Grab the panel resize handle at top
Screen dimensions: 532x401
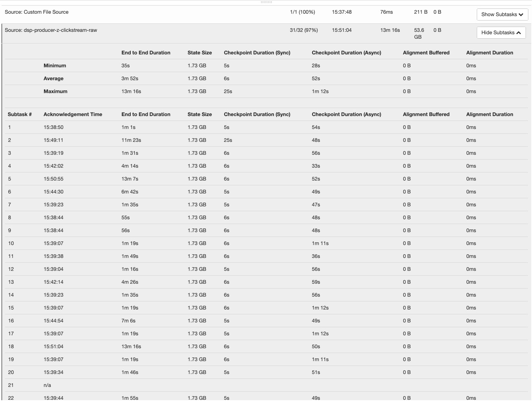point(266,2)
